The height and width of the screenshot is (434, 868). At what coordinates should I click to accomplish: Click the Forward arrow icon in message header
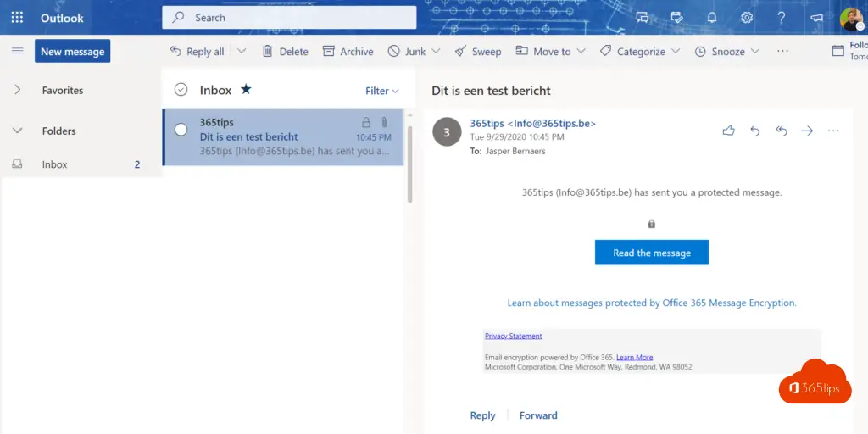click(x=807, y=131)
